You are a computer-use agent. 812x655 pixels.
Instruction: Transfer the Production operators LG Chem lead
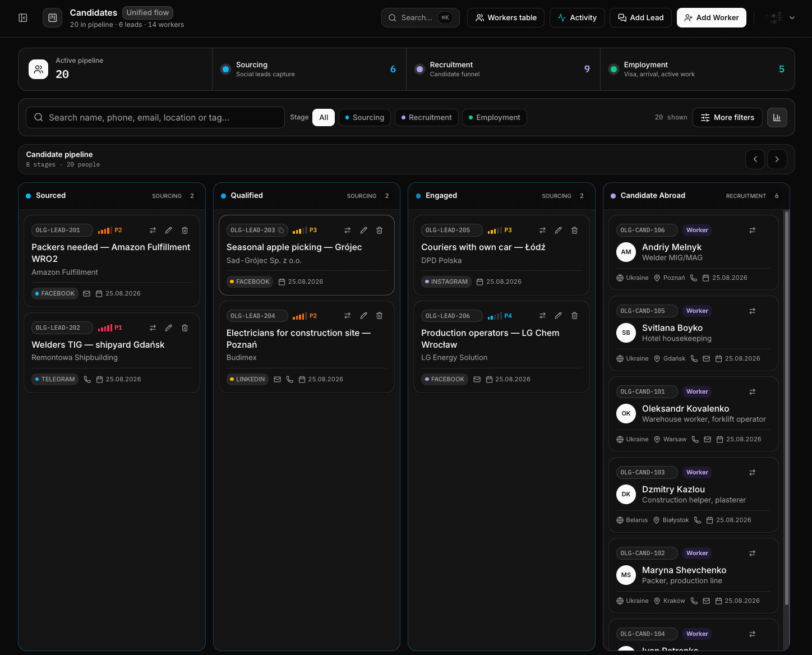click(542, 316)
